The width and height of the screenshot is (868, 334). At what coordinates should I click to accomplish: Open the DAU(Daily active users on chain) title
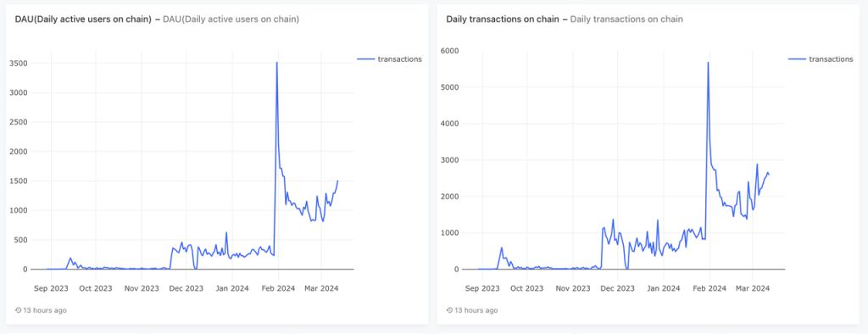coord(84,19)
